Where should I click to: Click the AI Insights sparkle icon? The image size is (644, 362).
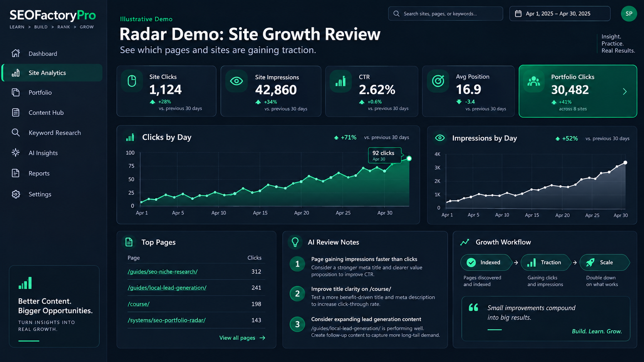point(15,152)
